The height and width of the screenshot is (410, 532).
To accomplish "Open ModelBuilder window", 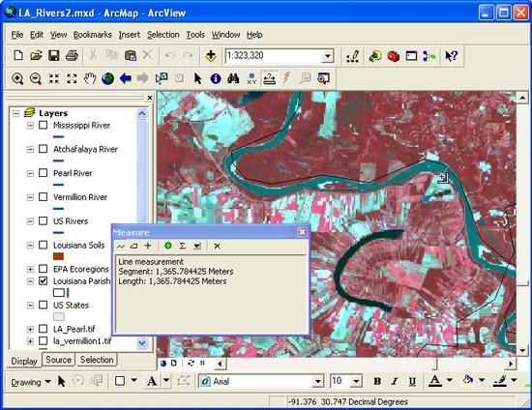I will [x=429, y=56].
